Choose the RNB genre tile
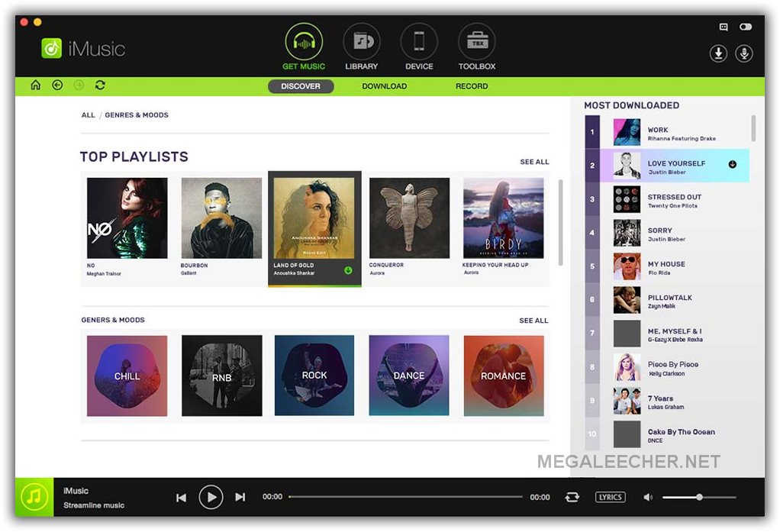The image size is (780, 532). 222,376
